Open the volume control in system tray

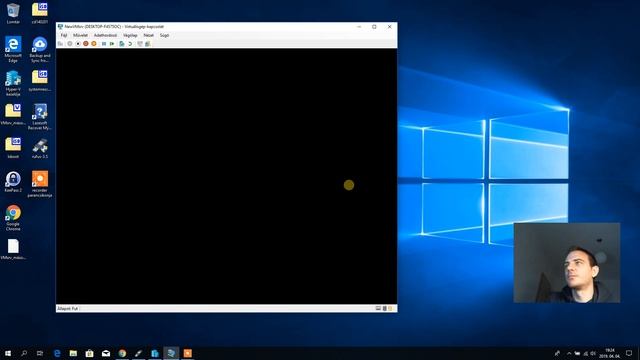pos(593,353)
